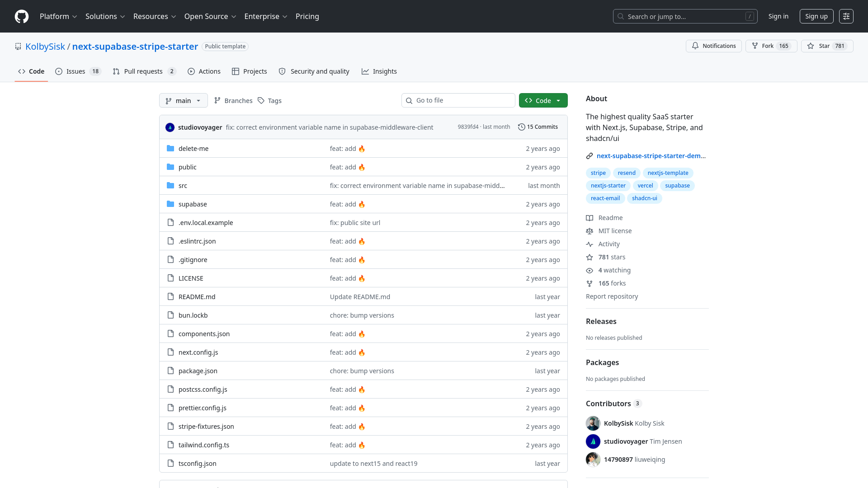Screen dimensions: 868x488
Task: Switch to the Actions tab
Action: click(x=204, y=71)
